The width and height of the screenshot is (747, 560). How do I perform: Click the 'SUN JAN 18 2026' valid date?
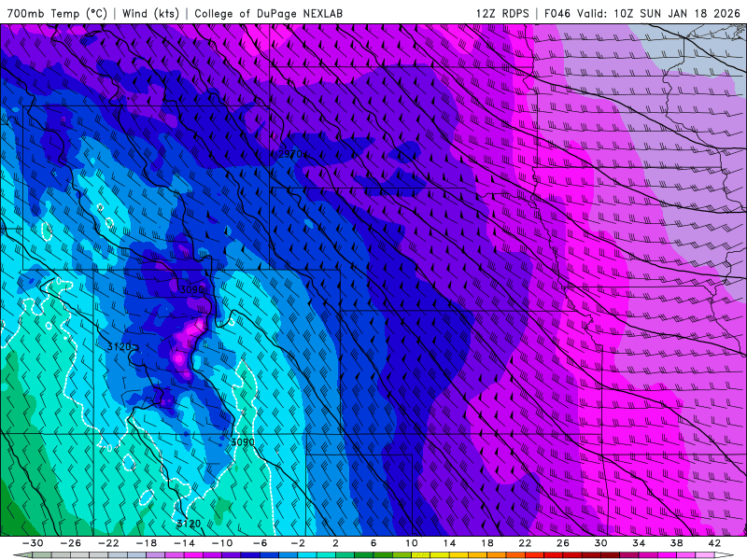[690, 13]
